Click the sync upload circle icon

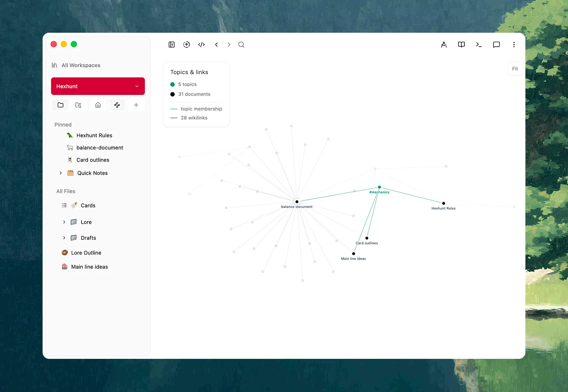(186, 45)
